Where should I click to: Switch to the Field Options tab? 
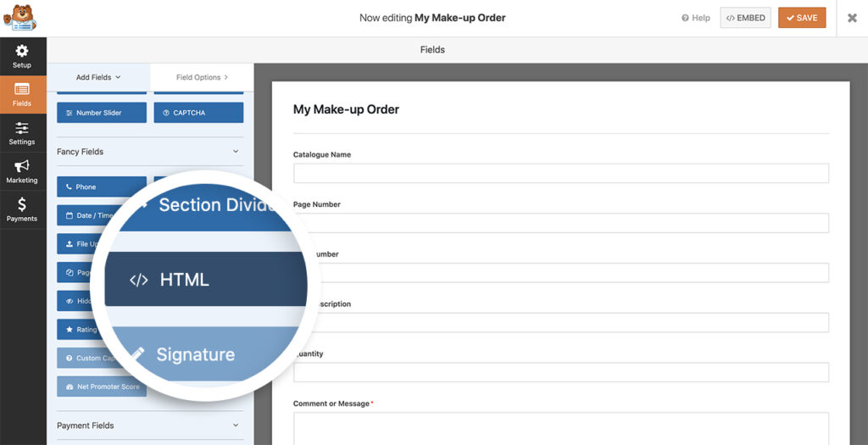point(202,77)
